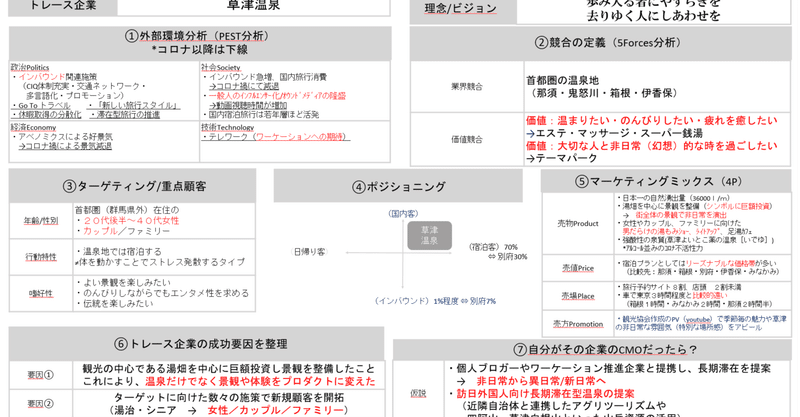
Task: Click heading '④ポジショニング'
Action: (398, 187)
